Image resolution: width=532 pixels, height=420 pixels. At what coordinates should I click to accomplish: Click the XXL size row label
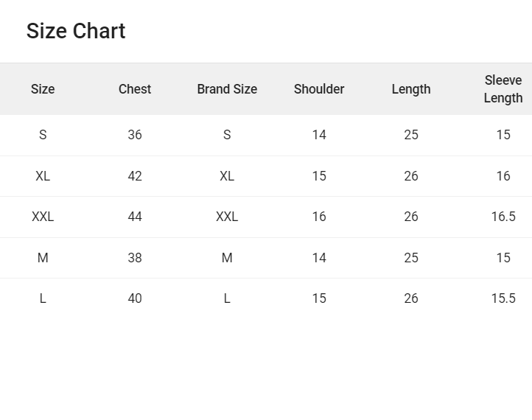click(x=43, y=217)
